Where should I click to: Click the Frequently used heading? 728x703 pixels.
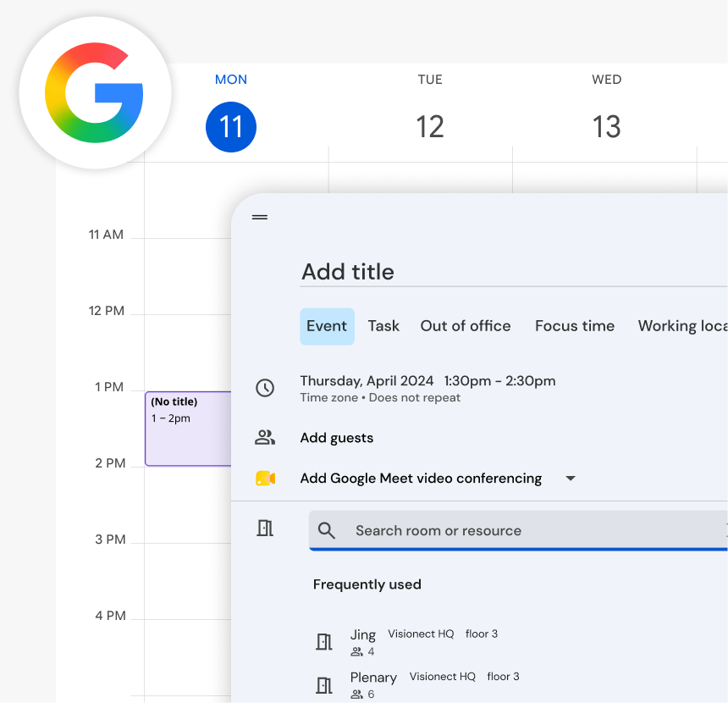pyautogui.click(x=367, y=584)
